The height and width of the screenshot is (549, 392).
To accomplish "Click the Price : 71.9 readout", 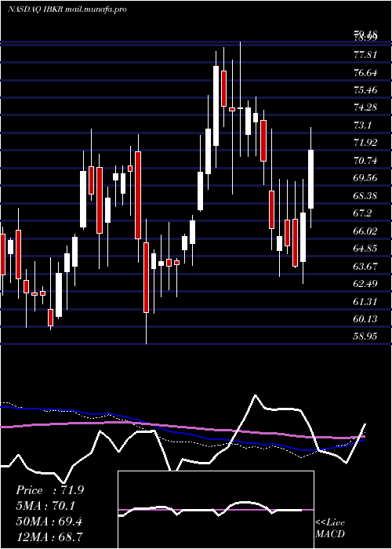I will point(49,490).
